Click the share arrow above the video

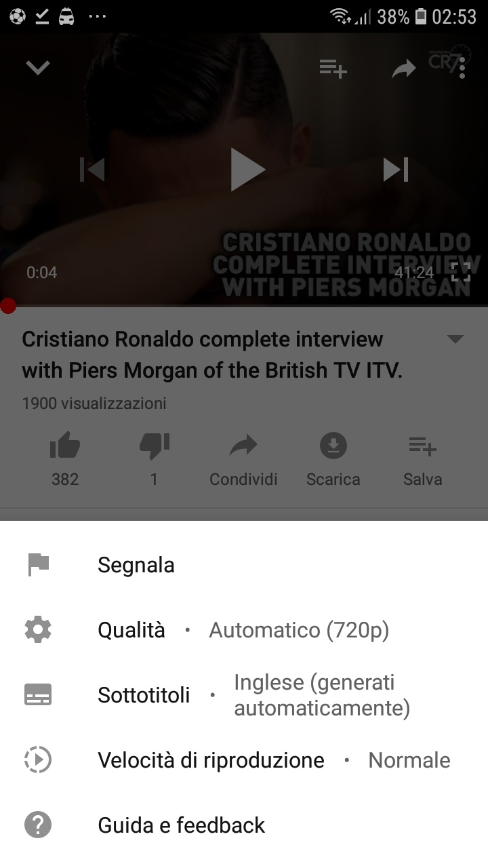pyautogui.click(x=404, y=68)
